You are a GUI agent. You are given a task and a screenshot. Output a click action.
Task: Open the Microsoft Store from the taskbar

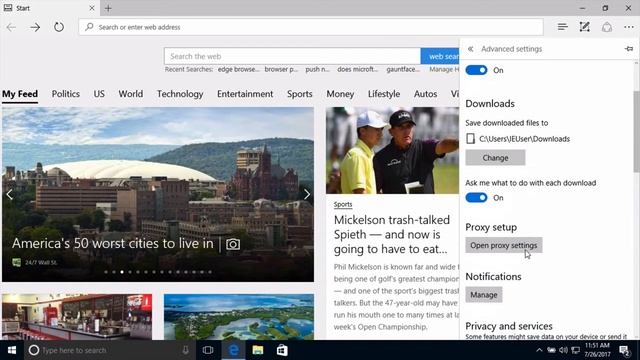click(x=282, y=350)
